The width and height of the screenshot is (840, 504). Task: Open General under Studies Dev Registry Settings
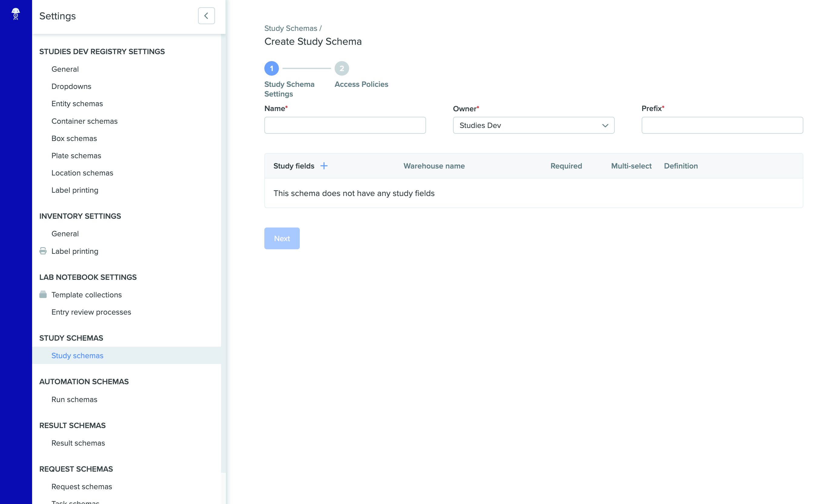[x=65, y=69]
